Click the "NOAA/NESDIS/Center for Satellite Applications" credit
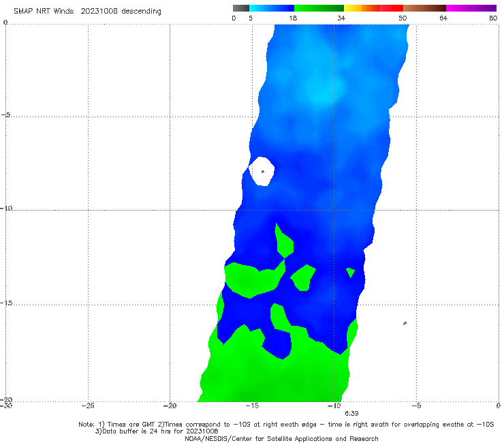Image resolution: width=504 pixels, height=443 pixels. tap(281, 439)
